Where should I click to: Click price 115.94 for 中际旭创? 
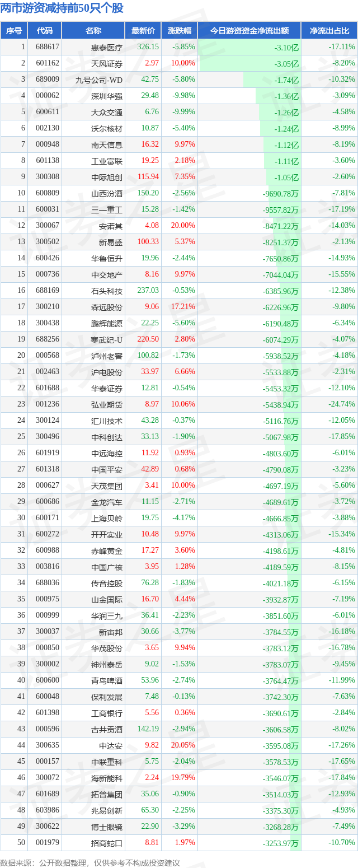point(148,177)
